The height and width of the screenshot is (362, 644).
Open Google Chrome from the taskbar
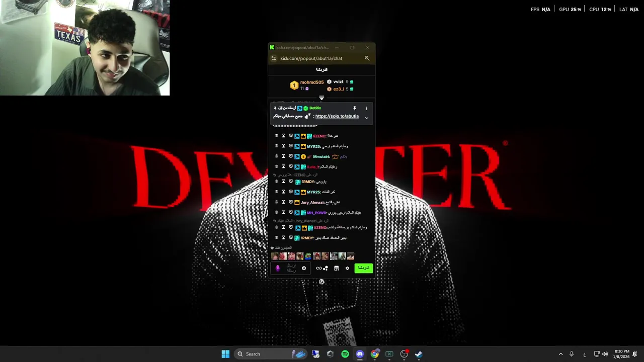pos(374,354)
